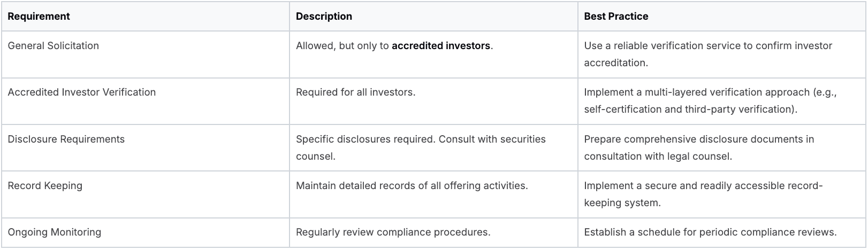This screenshot has width=868, height=250.
Task: Select the General Solicitation cell
Action: [x=53, y=46]
